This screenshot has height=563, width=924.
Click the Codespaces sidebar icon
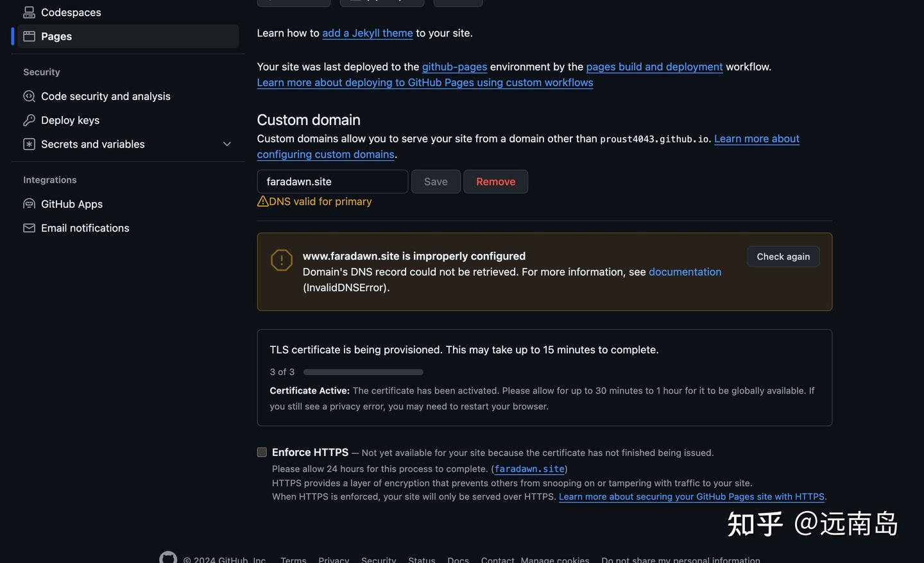point(28,12)
